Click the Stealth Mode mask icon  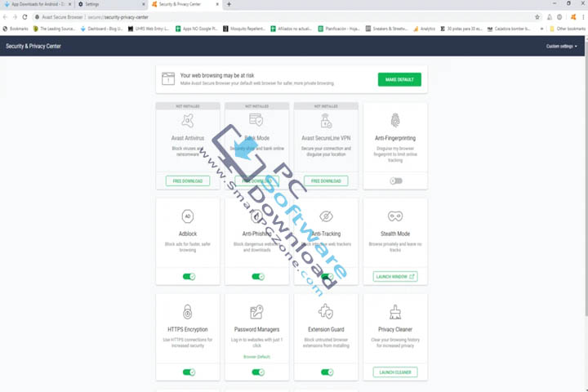(395, 216)
